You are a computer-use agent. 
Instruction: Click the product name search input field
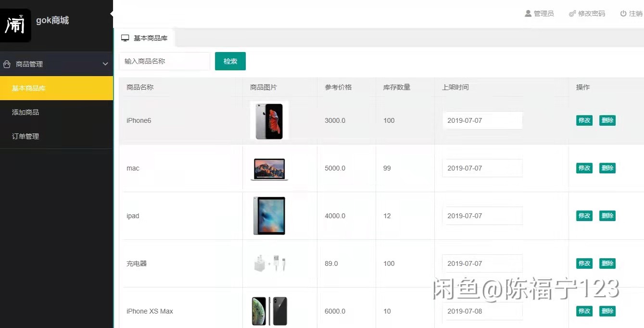[x=164, y=61]
